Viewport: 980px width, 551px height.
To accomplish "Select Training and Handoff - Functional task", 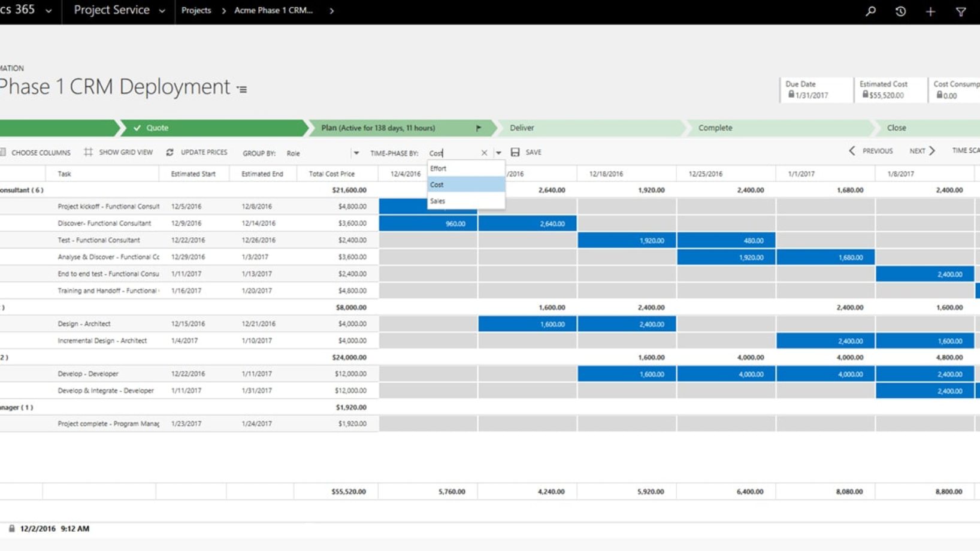I will 108,290.
